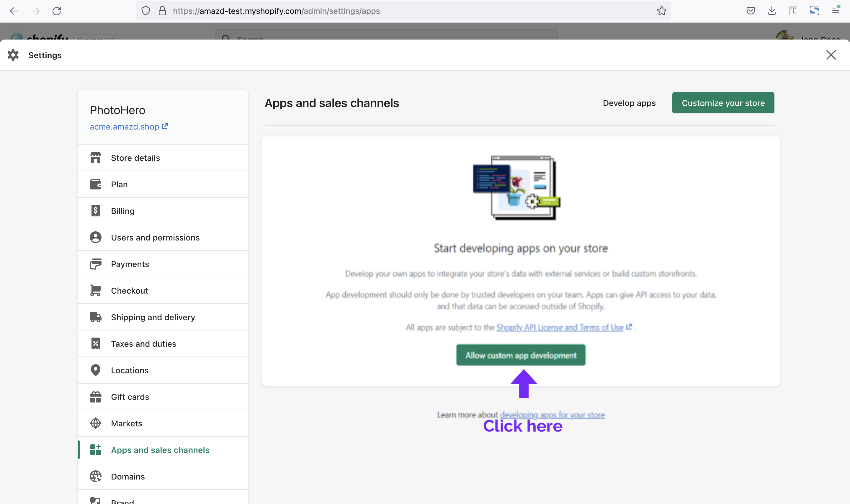Open acme.amazd.shop store link
This screenshot has width=850, height=504.
click(x=124, y=127)
